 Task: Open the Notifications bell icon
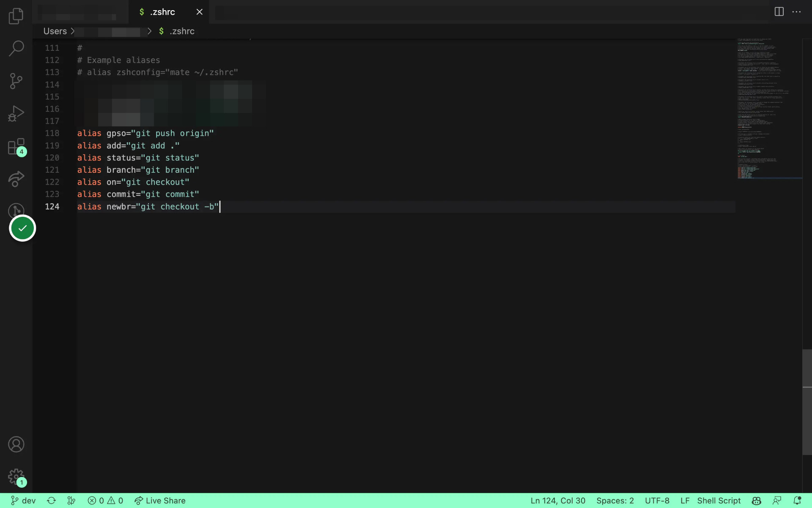pyautogui.click(x=797, y=501)
